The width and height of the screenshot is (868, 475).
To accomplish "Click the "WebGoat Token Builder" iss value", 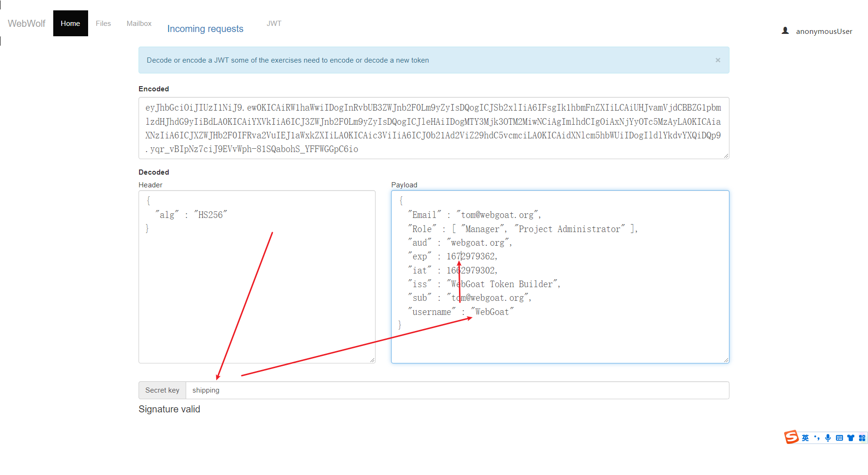I will click(501, 284).
